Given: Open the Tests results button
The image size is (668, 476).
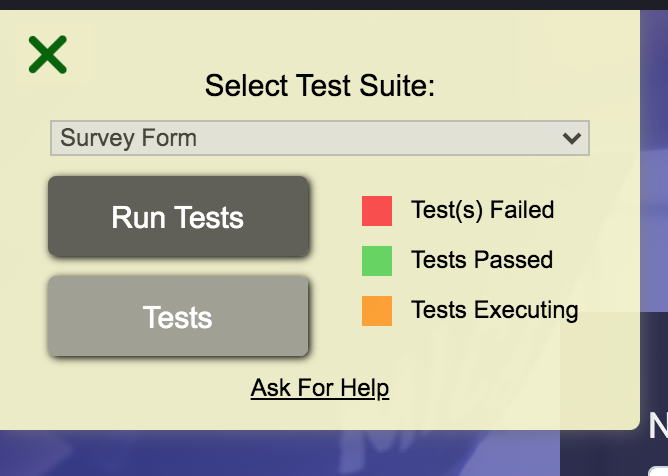Looking at the screenshot, I should point(178,317).
